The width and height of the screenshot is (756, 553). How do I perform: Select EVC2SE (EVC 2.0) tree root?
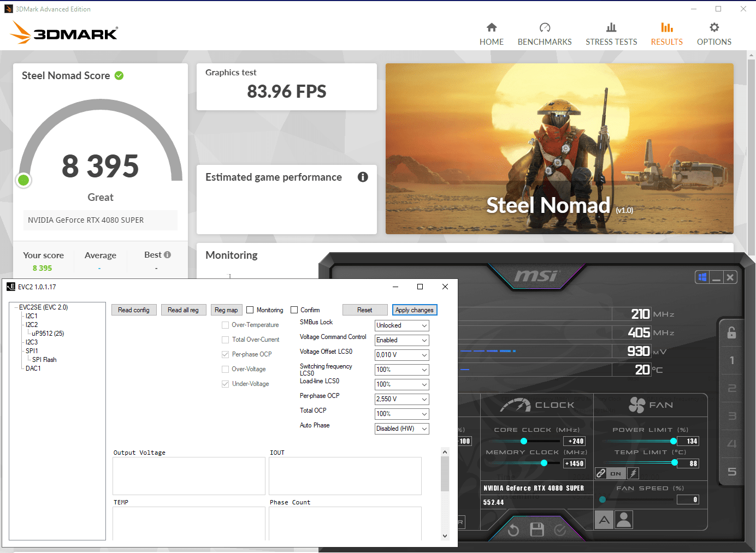(43, 307)
